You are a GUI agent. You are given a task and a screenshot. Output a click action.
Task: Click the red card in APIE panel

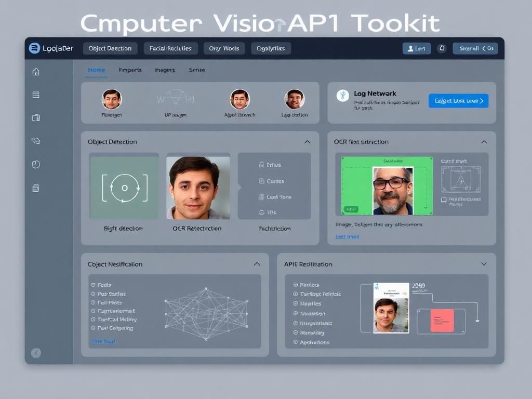[x=442, y=321]
